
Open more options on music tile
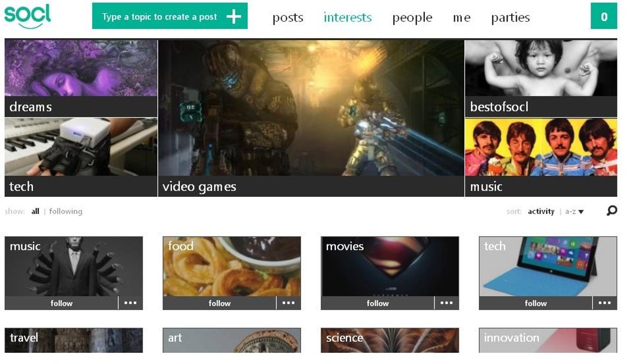point(130,303)
